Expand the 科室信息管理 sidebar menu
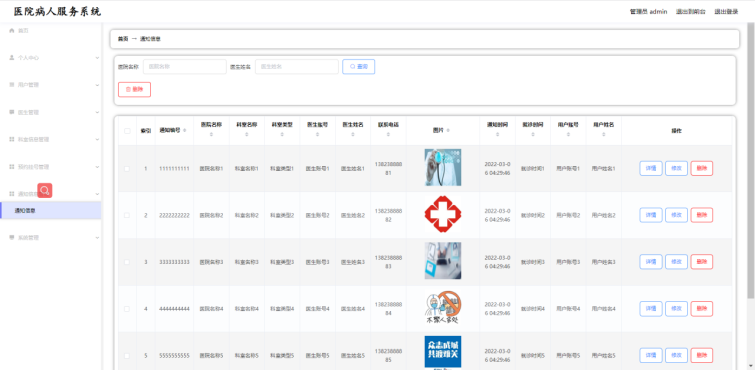This screenshot has width=755, height=371. coord(51,140)
